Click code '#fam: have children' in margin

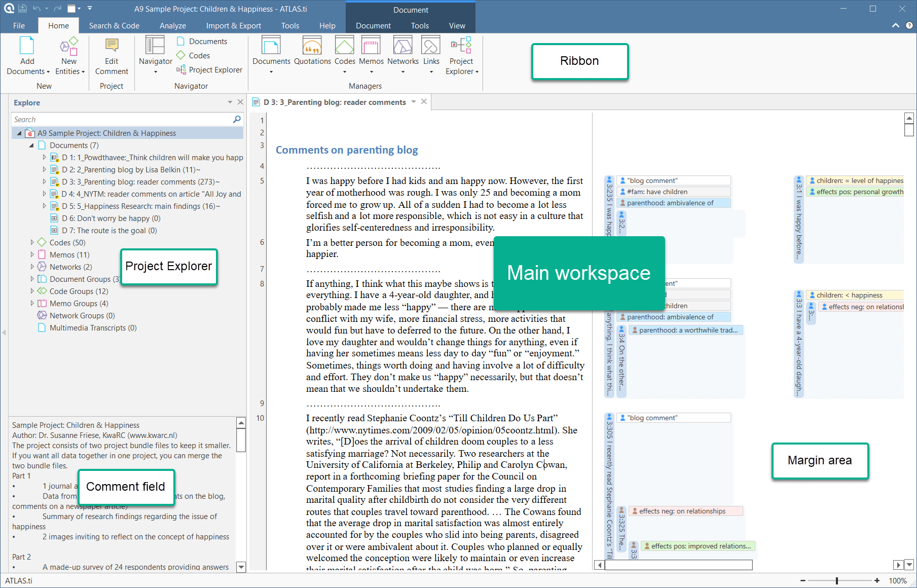point(674,192)
